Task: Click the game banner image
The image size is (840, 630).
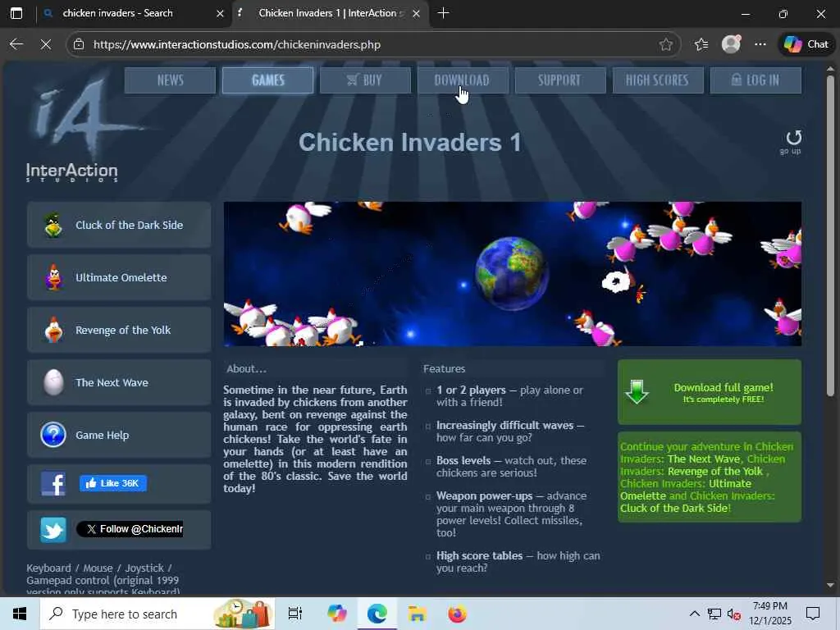Action: point(512,274)
